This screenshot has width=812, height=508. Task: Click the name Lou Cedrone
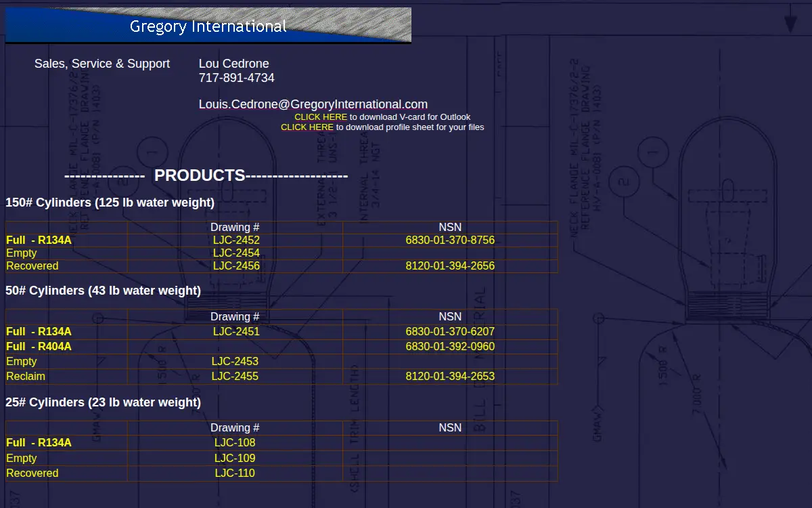coord(234,64)
